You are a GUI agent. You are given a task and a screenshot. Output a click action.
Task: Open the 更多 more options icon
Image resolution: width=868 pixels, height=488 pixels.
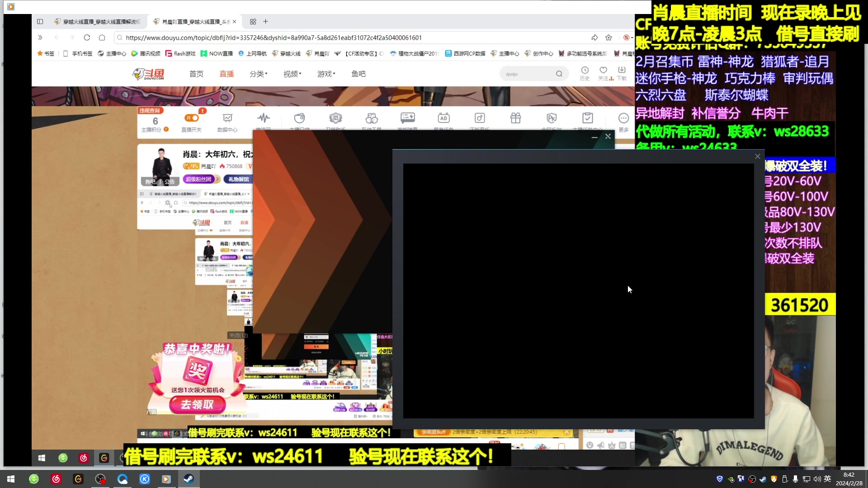point(623,118)
